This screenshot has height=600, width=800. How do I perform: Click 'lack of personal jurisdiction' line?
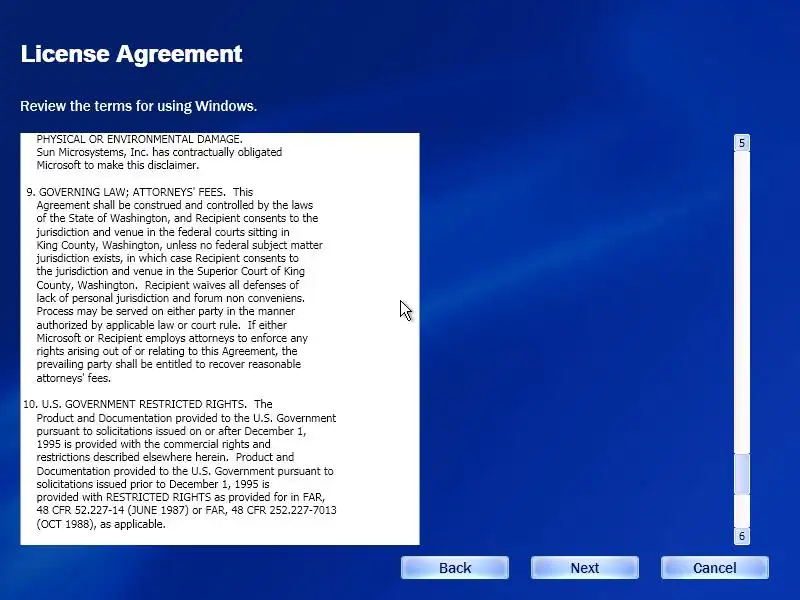(170, 298)
